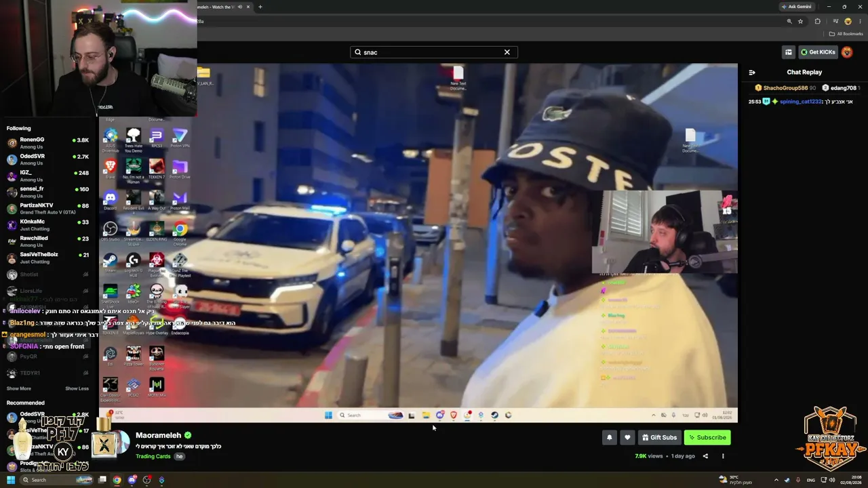Click the Windows taskbar Search box
The width and height of the screenshot is (868, 488).
tap(58, 480)
